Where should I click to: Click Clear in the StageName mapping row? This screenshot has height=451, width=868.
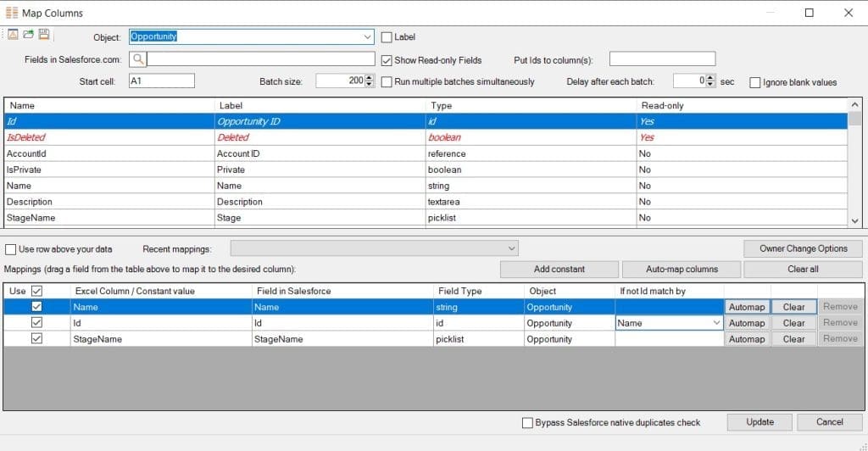793,339
